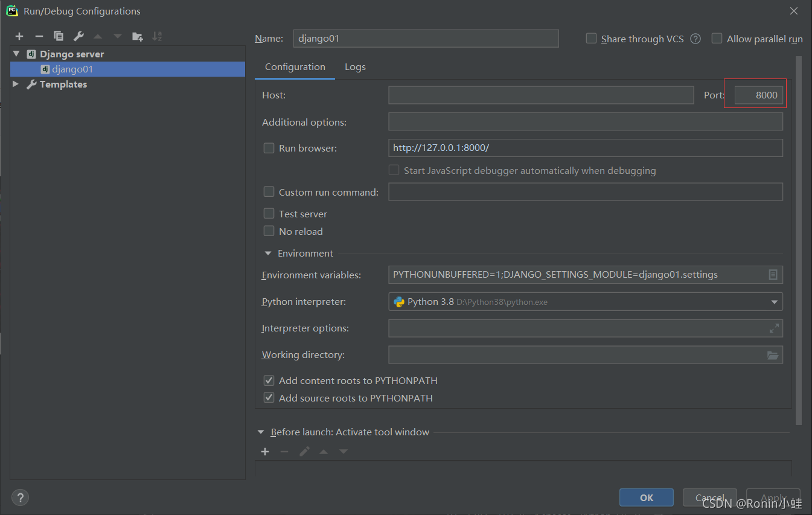Image resolution: width=812 pixels, height=515 pixels.
Task: Create new folder icon in toolbar
Action: click(x=138, y=37)
